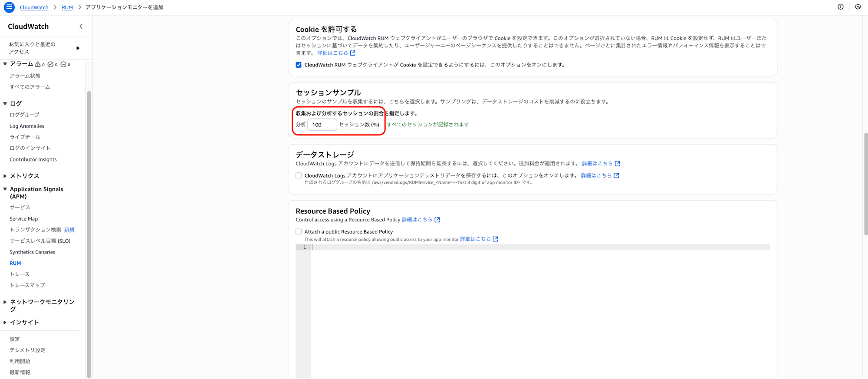Collapse the CloudWatch sidebar with the chevron
Viewport: 868px width, 379px height.
(x=81, y=26)
